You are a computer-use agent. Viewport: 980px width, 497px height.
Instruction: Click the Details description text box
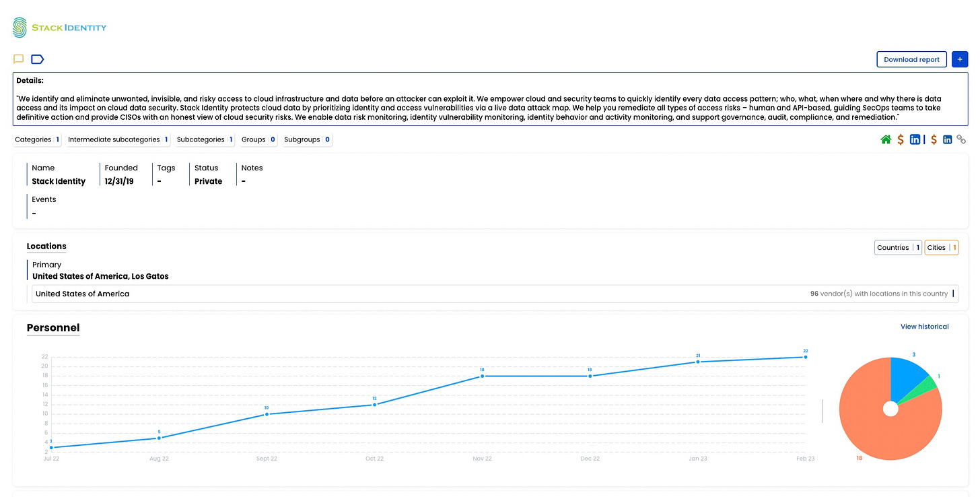click(490, 99)
